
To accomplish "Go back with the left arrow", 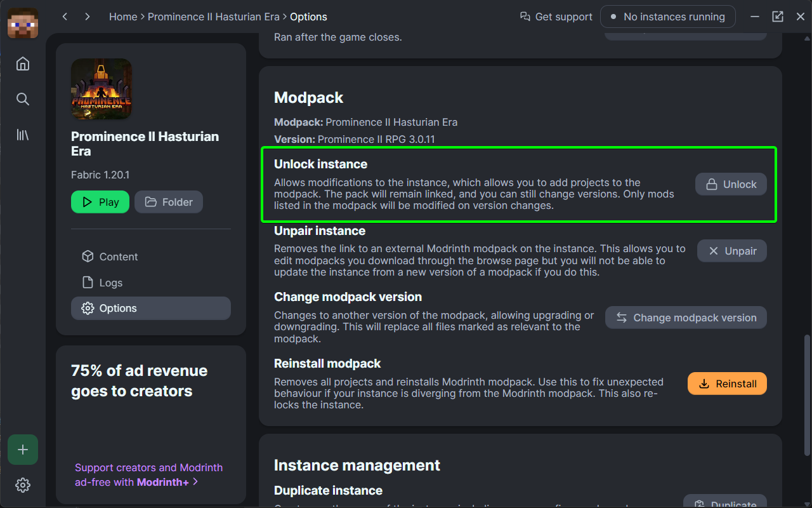I will tap(65, 17).
